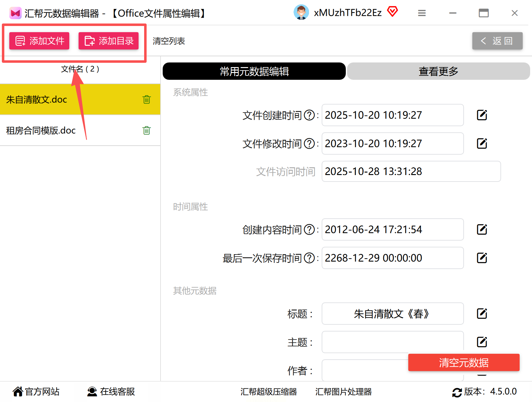Edit the 文件修改时间 value with its pencil icon
This screenshot has width=532, height=402.
click(x=482, y=143)
